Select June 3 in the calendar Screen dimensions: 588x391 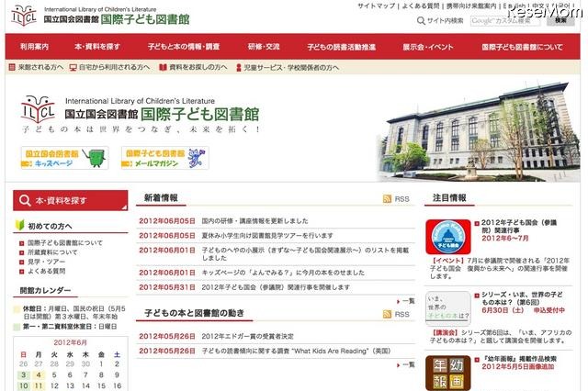coord(23,374)
